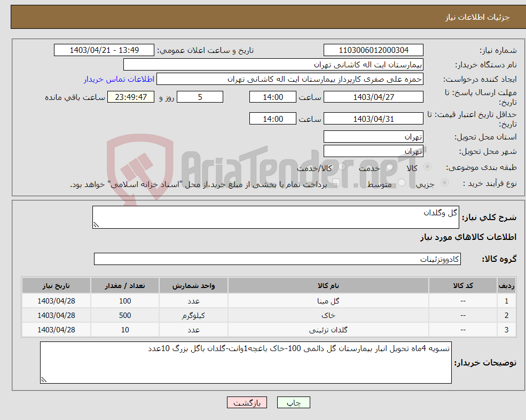The image size is (526, 420).
Task: Click the need number field 1103006012000304
Action: click(373, 50)
